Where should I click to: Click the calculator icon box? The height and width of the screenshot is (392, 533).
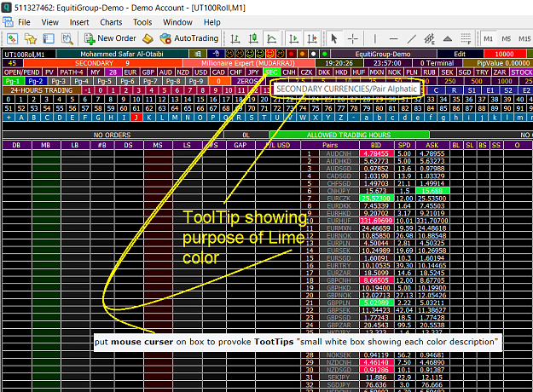pos(198,54)
